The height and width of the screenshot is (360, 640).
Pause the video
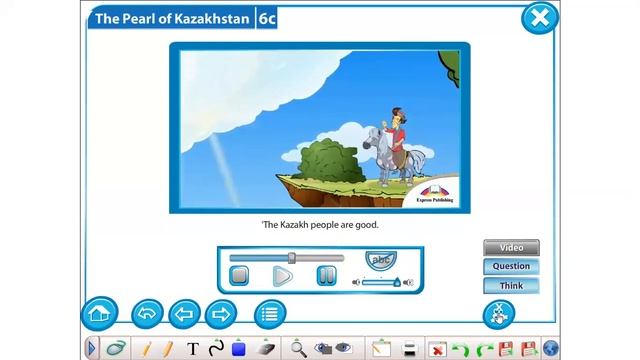click(327, 276)
